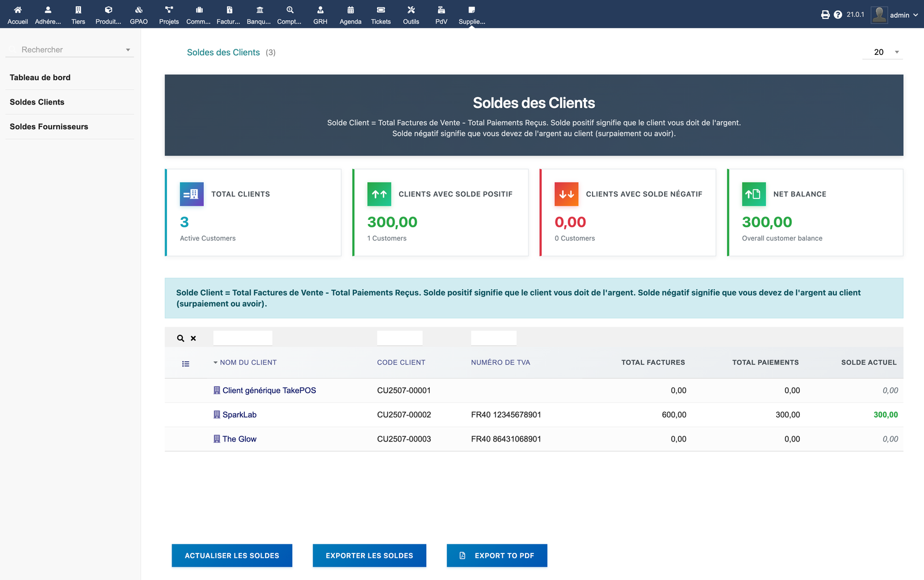The height and width of the screenshot is (580, 924).
Task: Open the help question-mark icon
Action: [838, 14]
